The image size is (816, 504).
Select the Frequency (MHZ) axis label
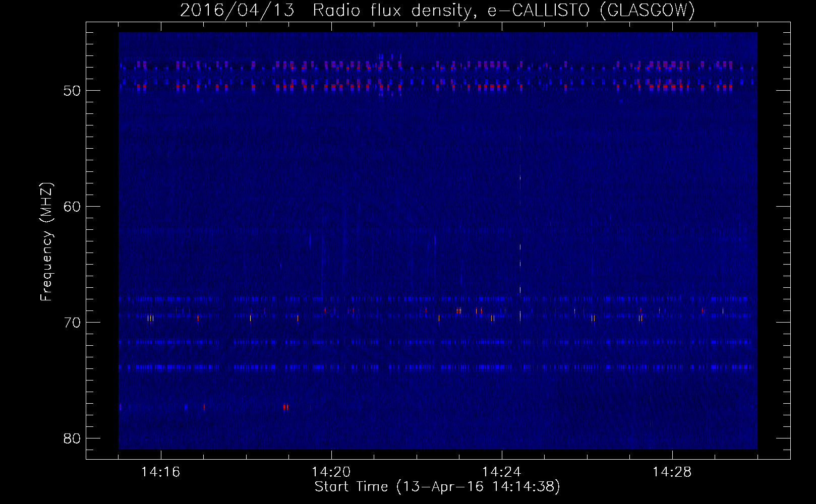click(46, 242)
